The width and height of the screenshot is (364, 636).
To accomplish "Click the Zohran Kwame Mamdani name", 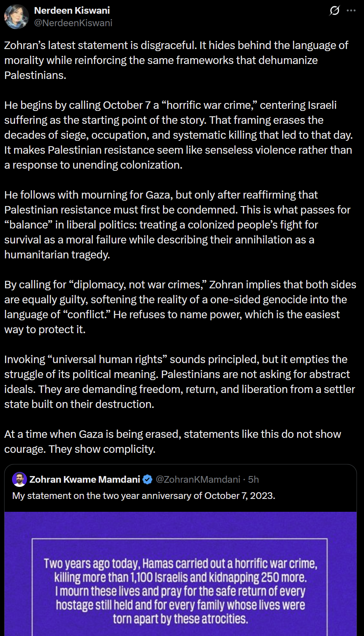I will coord(85,479).
